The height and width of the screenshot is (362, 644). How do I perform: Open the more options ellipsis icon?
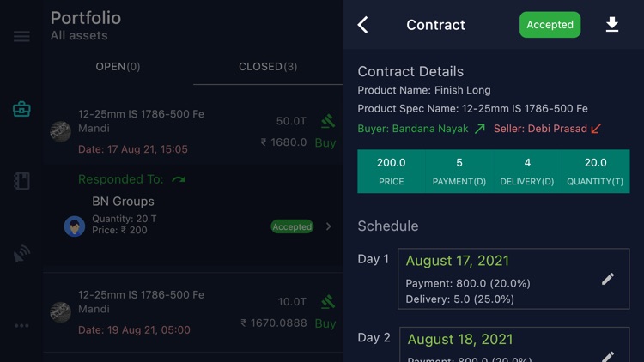21,326
